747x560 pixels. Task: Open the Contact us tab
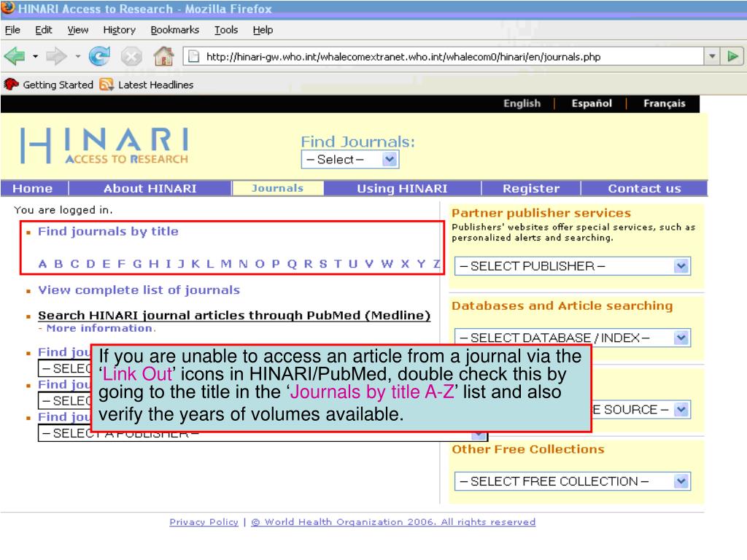645,189
